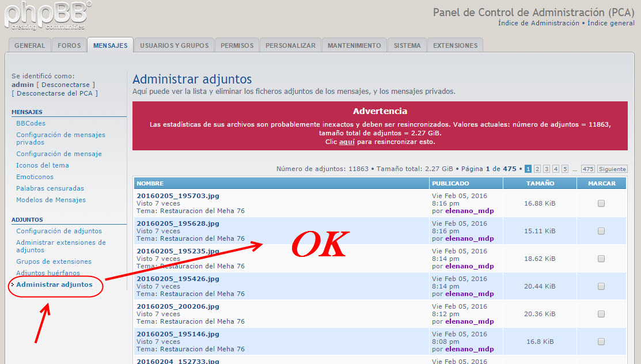Tick the checkbox for 20160205_200206.jpg
This screenshot has height=364, width=641.
point(601,314)
